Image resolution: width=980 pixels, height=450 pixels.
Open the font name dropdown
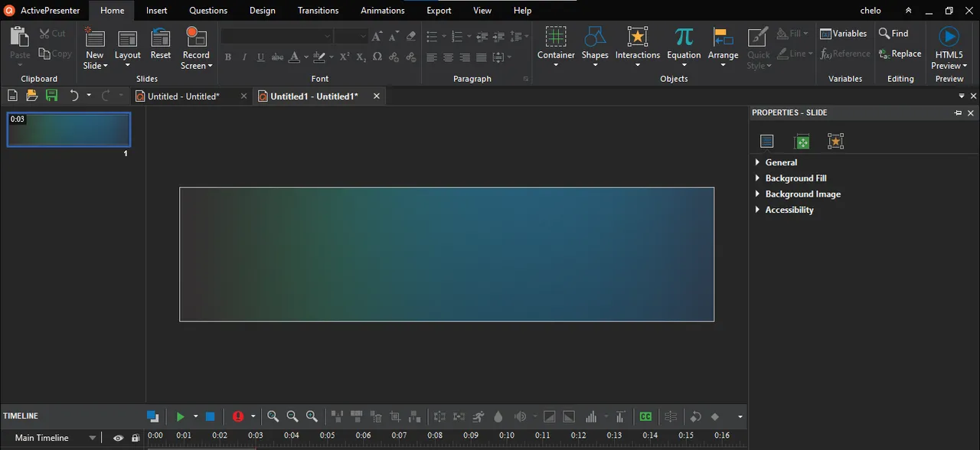pyautogui.click(x=327, y=36)
